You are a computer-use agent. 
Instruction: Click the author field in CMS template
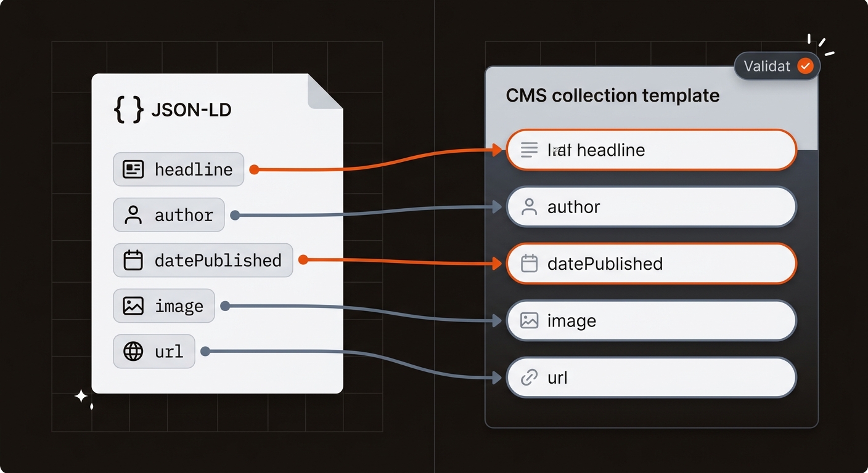point(652,207)
